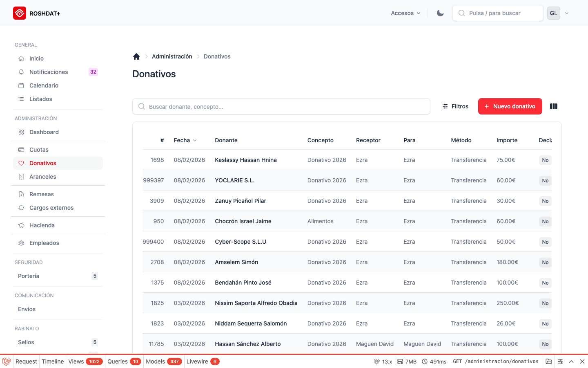The height and width of the screenshot is (368, 588).
Task: Change sort order on the Fecha column
Action: (185, 140)
